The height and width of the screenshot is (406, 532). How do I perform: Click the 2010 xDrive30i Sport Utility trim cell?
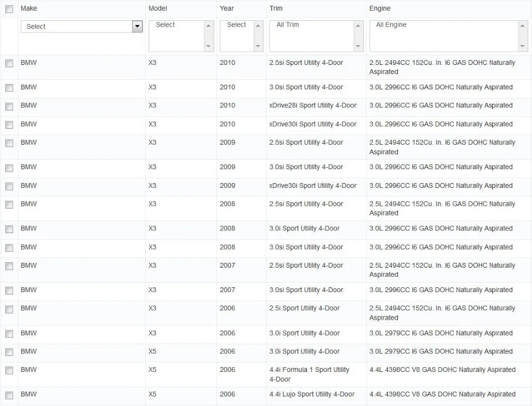click(x=313, y=124)
